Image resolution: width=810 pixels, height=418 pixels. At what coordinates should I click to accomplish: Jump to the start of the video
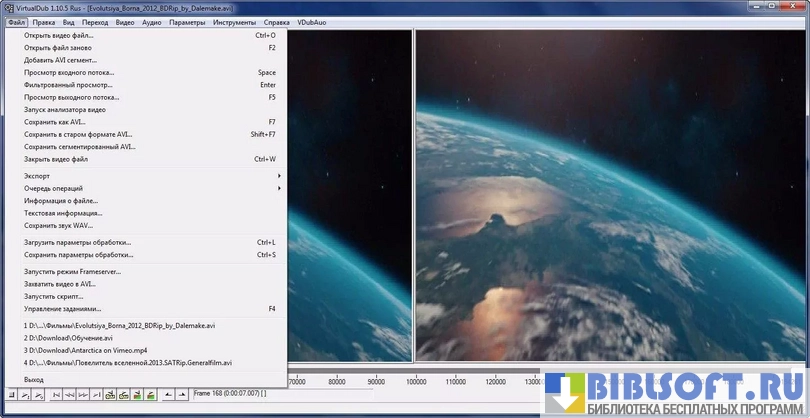pyautogui.click(x=56, y=395)
